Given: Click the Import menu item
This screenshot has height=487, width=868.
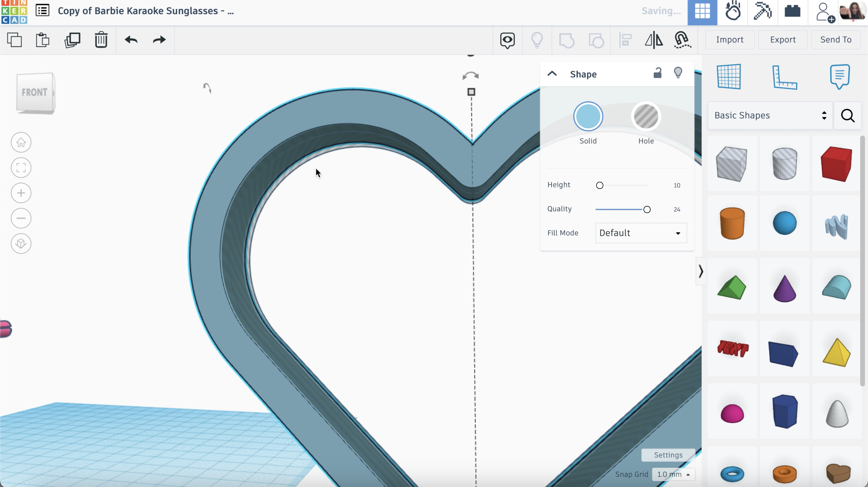Looking at the screenshot, I should (x=730, y=39).
